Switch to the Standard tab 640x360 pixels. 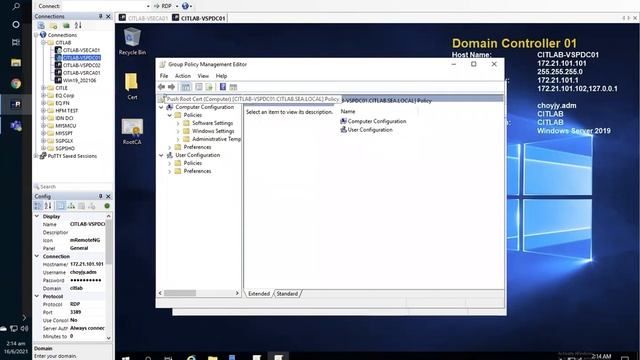287,293
